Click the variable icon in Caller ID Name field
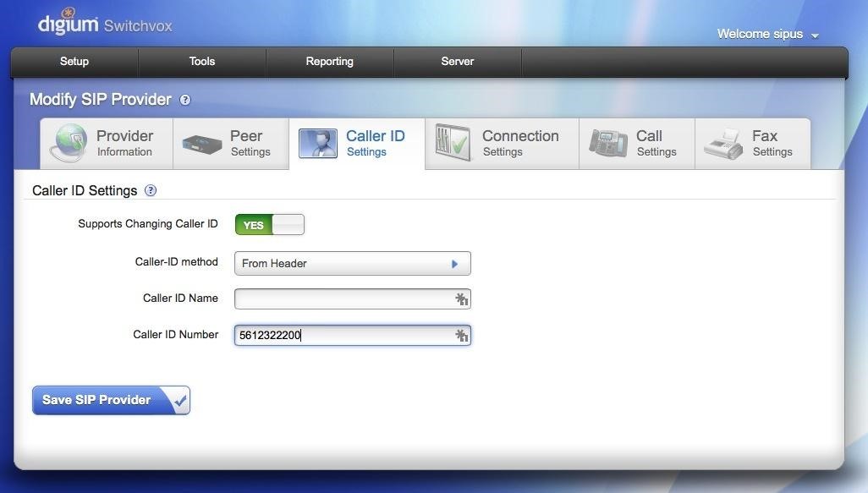 [462, 299]
